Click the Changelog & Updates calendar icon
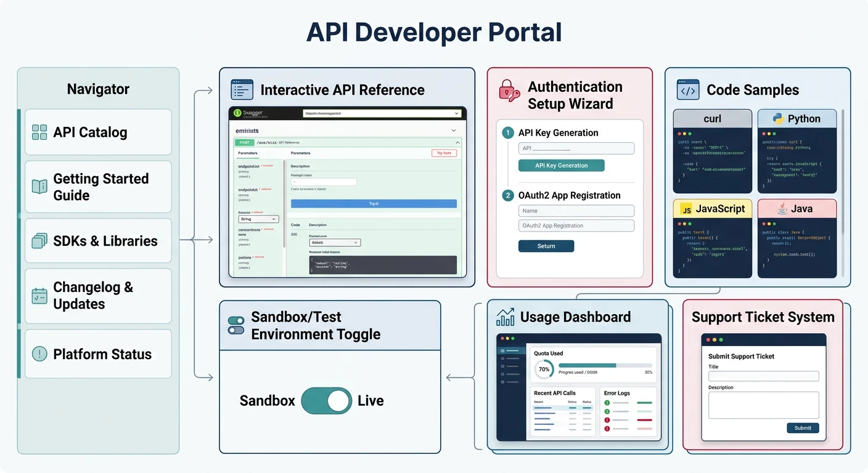The height and width of the screenshot is (473, 868). coord(39,296)
